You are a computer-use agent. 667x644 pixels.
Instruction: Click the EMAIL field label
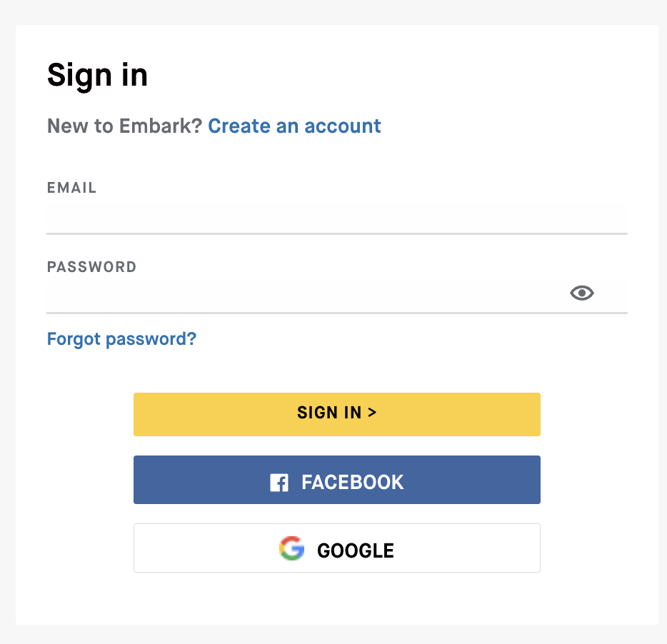[71, 188]
